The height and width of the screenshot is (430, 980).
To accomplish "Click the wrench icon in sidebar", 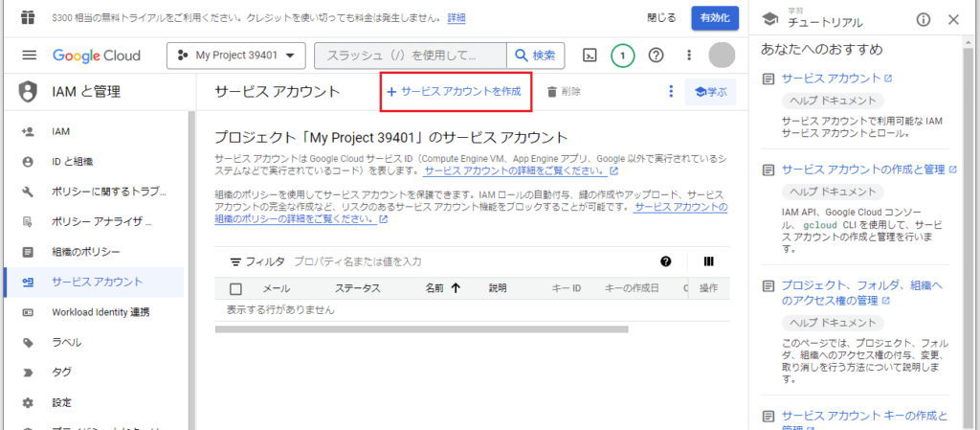I will [x=28, y=192].
